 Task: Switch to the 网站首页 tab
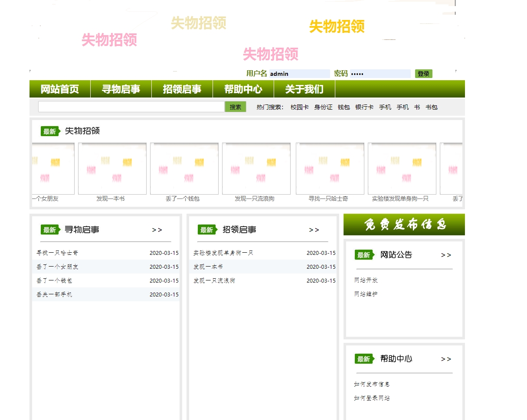click(x=59, y=89)
